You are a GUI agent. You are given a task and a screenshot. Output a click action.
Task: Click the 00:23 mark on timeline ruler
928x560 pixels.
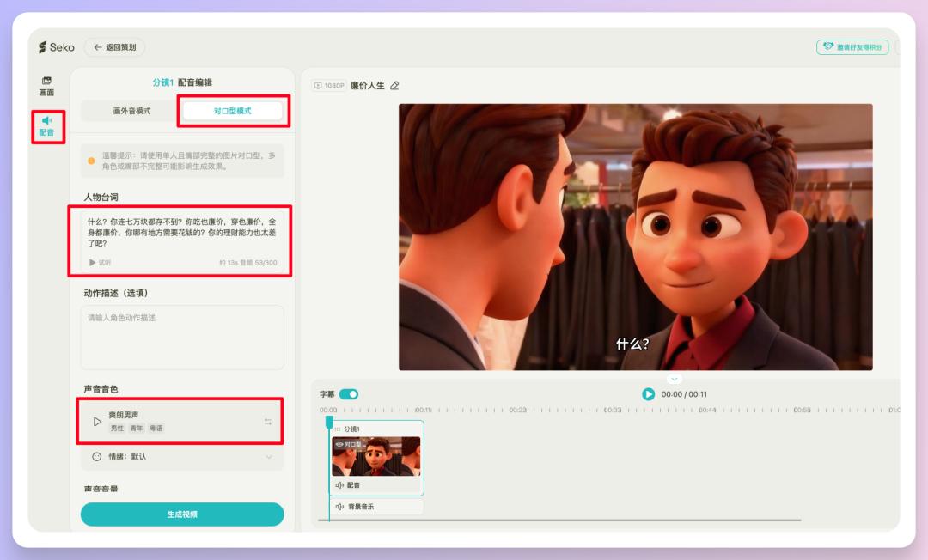(x=517, y=410)
